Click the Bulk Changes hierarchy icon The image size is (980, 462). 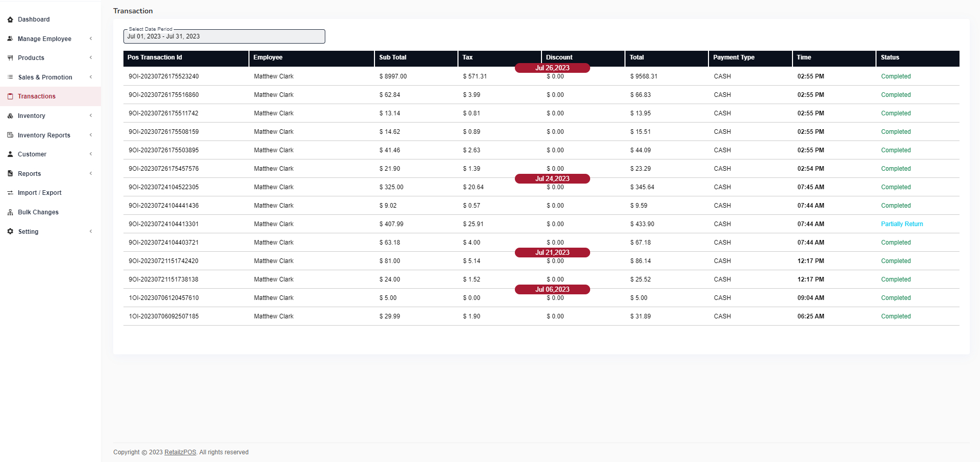pyautogui.click(x=10, y=212)
